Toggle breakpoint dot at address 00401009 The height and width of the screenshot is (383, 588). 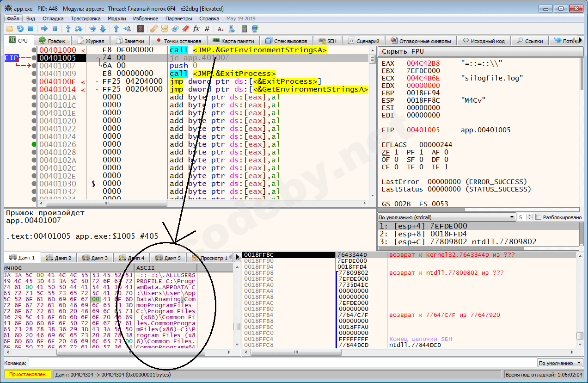pyautogui.click(x=34, y=74)
